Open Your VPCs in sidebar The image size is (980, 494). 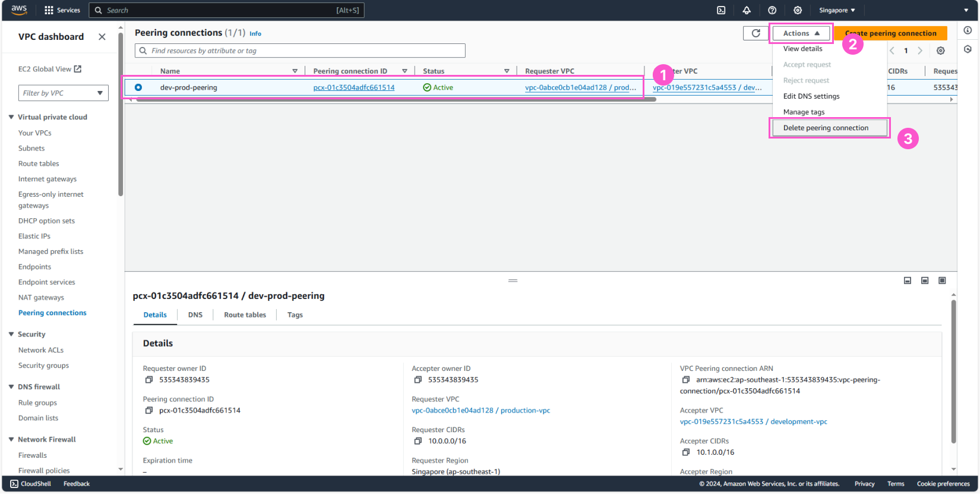pos(35,133)
